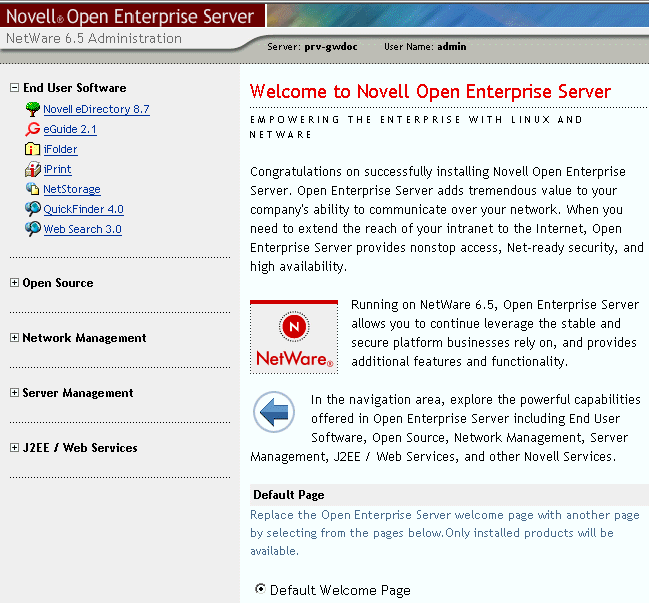Click the iPrint printer icon

click(x=33, y=169)
